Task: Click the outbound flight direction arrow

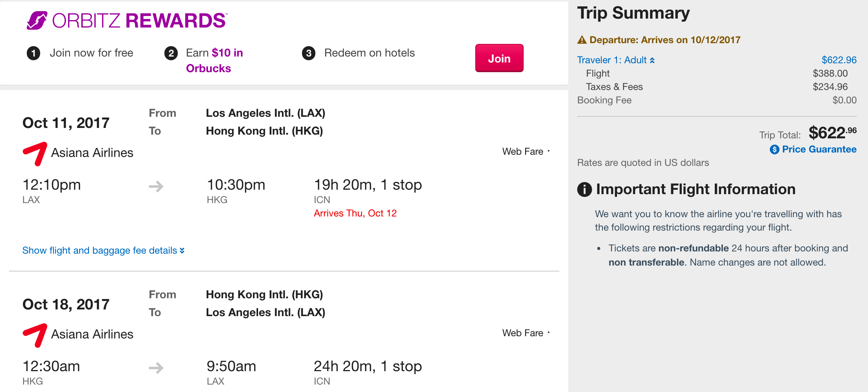Action: (x=156, y=186)
